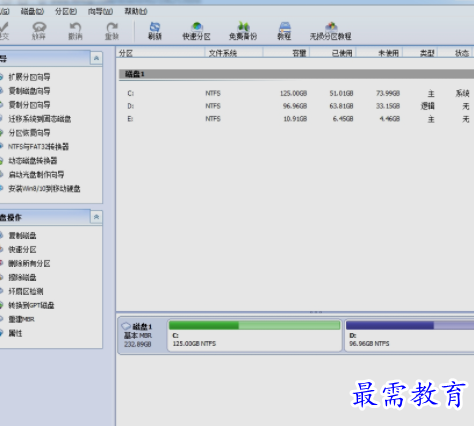Sort by the 文件系统 column header

tap(234, 53)
